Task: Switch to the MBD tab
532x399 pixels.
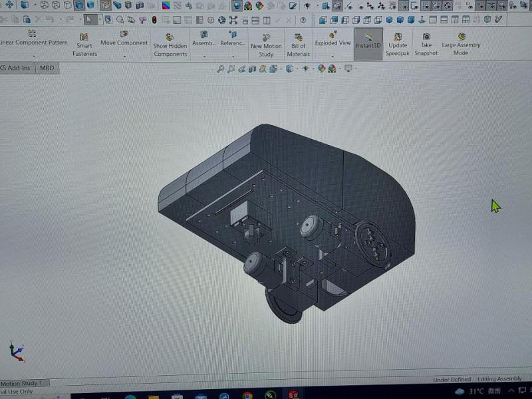Action: (47, 68)
